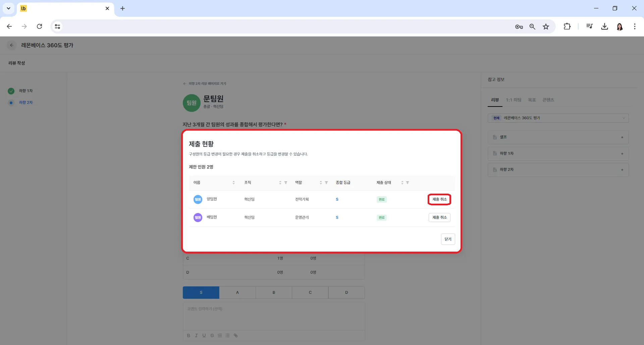Screen dimensions: 644x345
Task: Sort the 조직 column
Action: [x=280, y=183]
